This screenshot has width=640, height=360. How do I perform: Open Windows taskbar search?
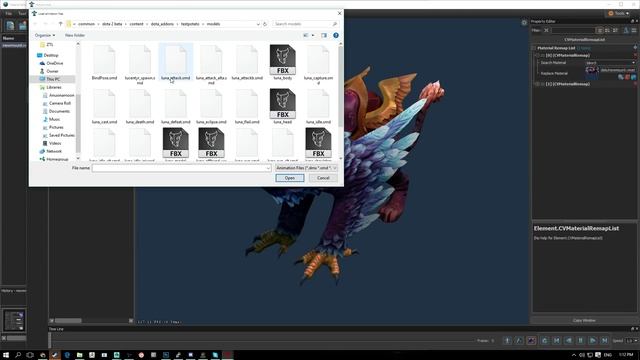tap(18, 355)
